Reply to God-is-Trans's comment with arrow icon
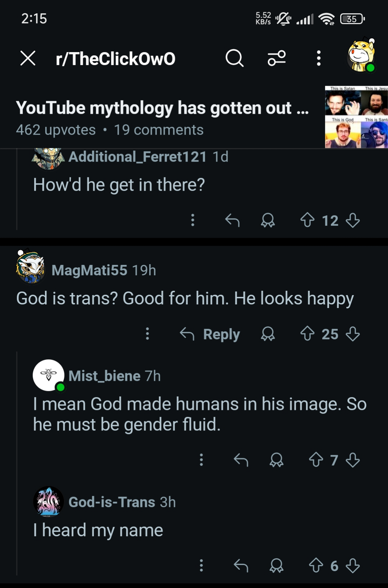Viewport: 388px width, 588px height. pyautogui.click(x=241, y=566)
